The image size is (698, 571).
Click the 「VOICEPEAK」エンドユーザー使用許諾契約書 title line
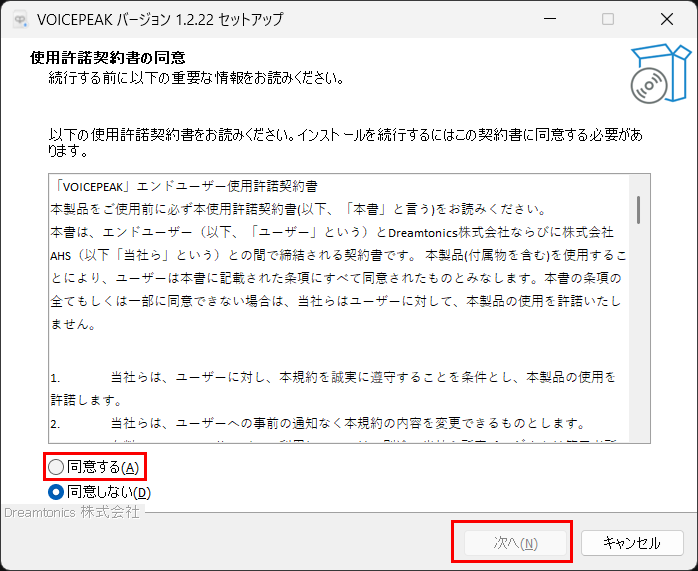click(184, 186)
